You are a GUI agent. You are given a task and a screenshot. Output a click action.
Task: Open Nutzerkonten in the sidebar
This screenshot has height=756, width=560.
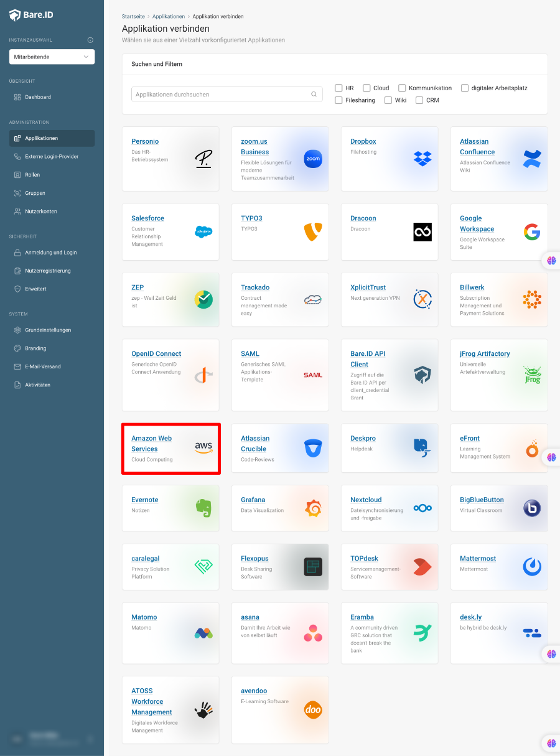tap(52, 211)
